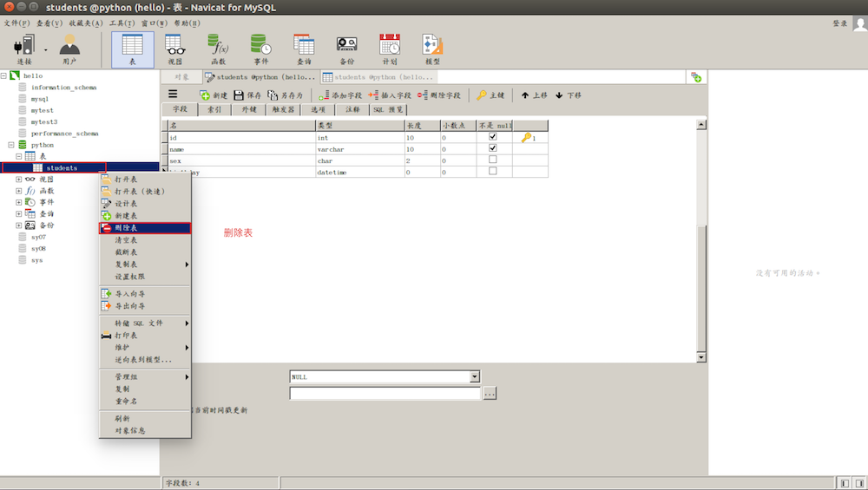Click the 添加字段 (Add Field) button
Screen dimensions: 868x490
(x=340, y=95)
